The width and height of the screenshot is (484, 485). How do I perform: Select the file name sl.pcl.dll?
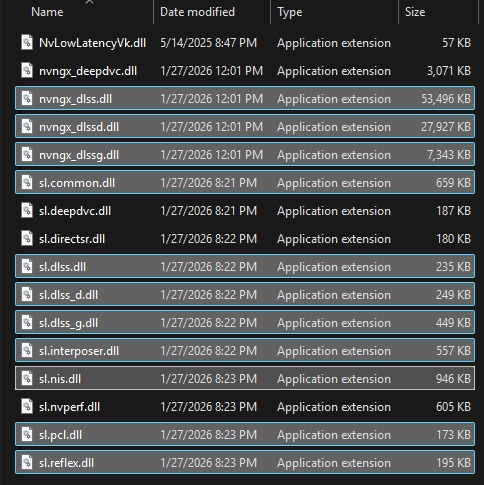click(x=60, y=435)
